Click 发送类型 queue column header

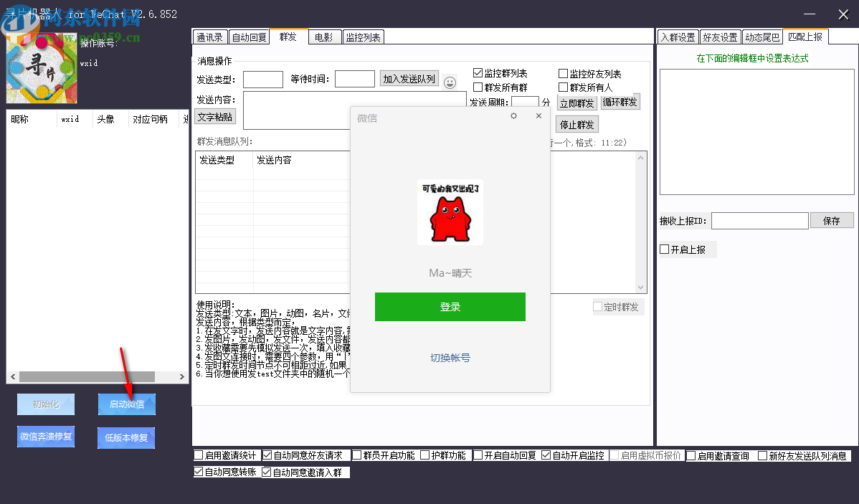tap(224, 160)
